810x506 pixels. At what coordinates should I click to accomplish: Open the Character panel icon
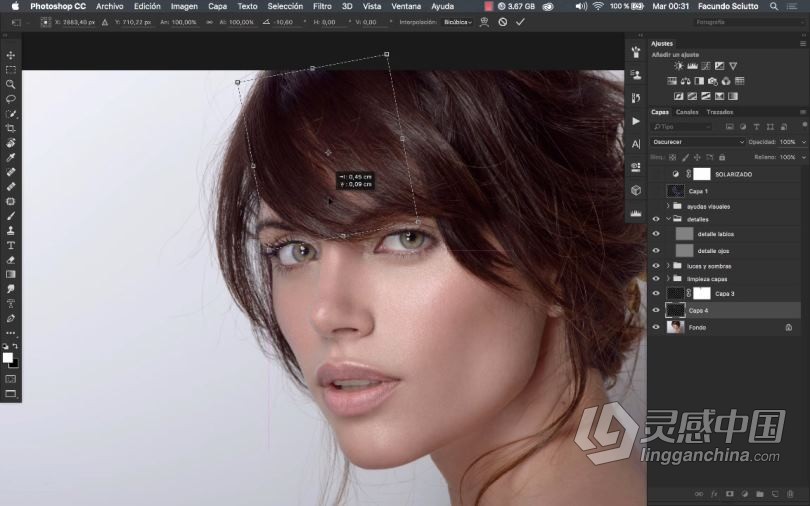pos(636,144)
